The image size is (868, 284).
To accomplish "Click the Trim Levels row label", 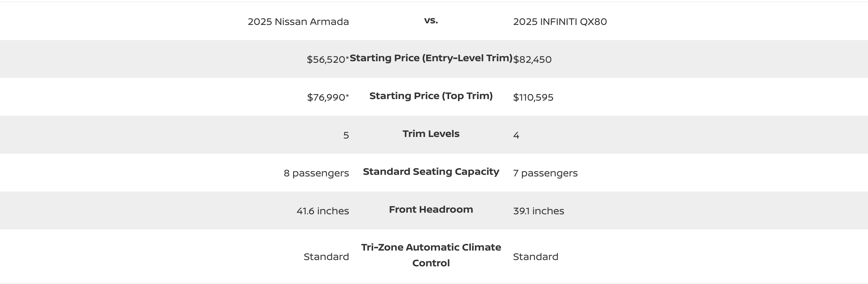I will [431, 133].
